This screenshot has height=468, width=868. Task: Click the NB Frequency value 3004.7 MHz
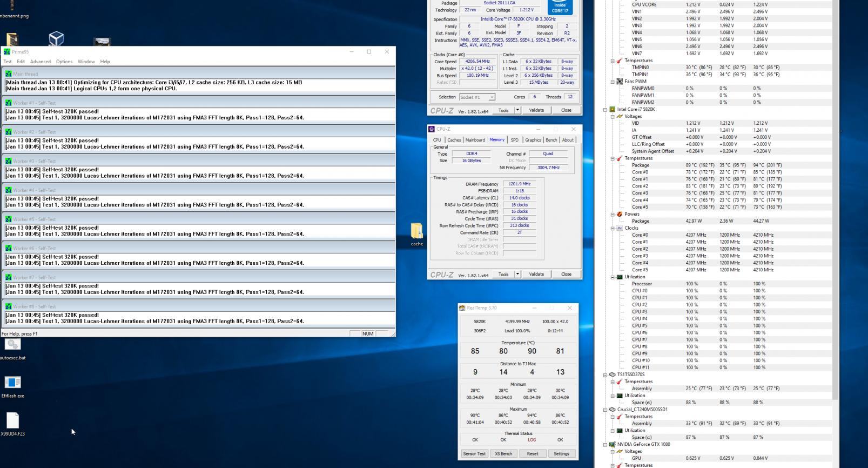[x=548, y=168]
